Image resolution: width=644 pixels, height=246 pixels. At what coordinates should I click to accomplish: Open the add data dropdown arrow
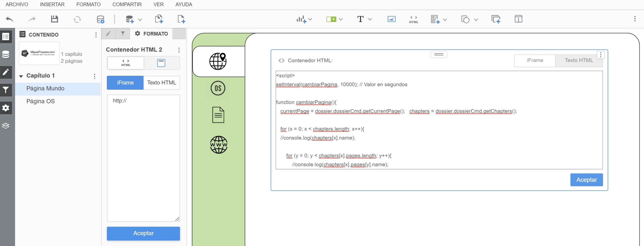pos(140,19)
